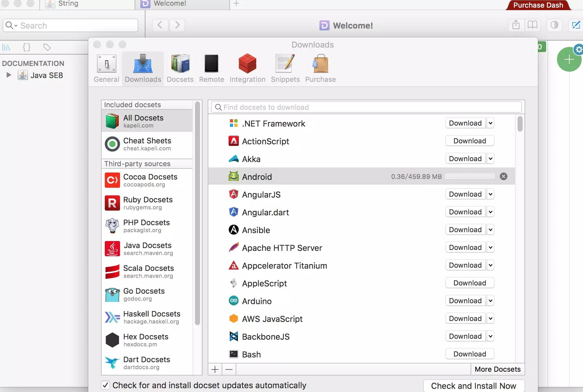583x392 pixels.
Task: Toggle the contrast mode icon in toolbar
Action: (x=554, y=25)
